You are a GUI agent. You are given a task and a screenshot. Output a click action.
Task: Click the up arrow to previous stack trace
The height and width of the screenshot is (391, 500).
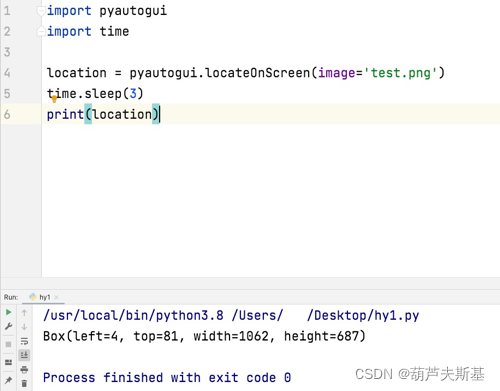[x=24, y=312]
